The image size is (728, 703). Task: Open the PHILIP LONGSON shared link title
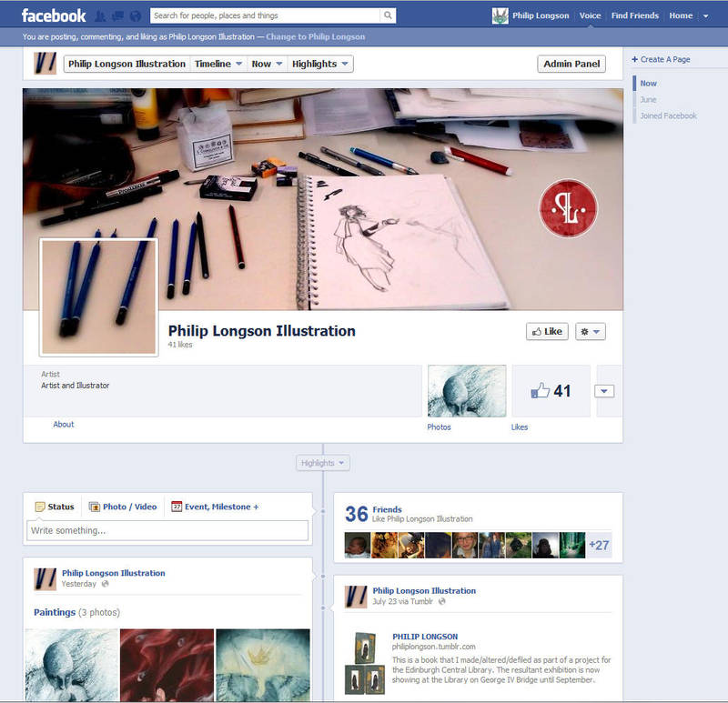[425, 637]
